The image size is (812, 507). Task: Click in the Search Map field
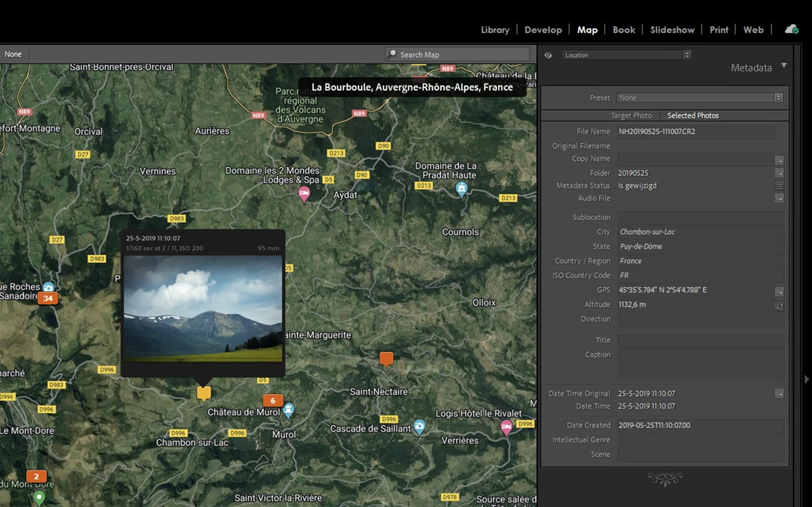tap(458, 54)
